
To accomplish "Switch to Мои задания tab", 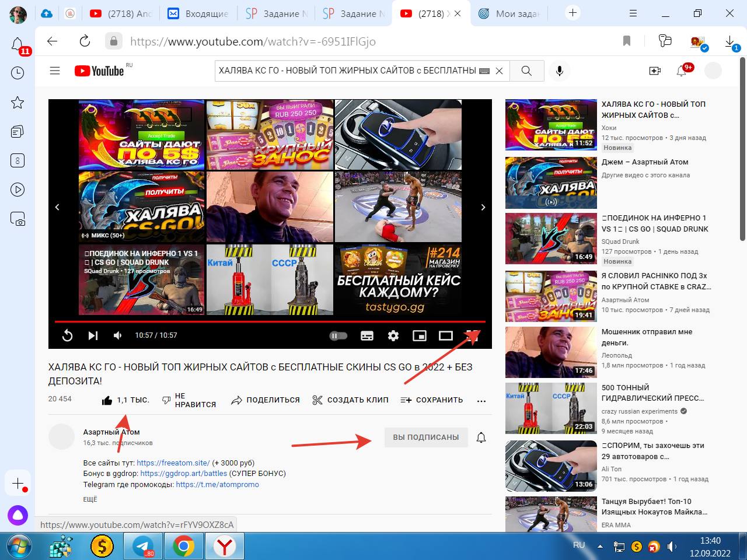I will click(508, 13).
